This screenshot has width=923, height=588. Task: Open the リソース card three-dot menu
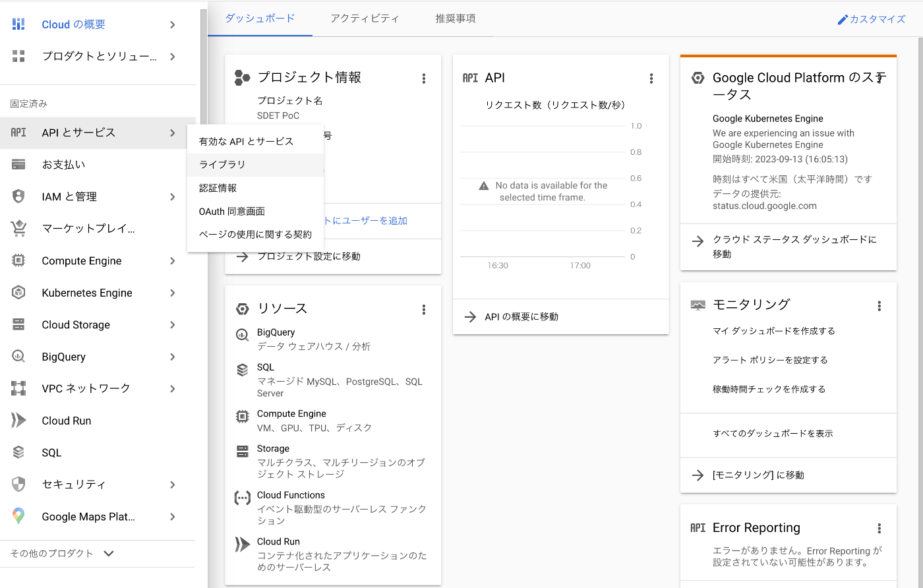tap(424, 310)
